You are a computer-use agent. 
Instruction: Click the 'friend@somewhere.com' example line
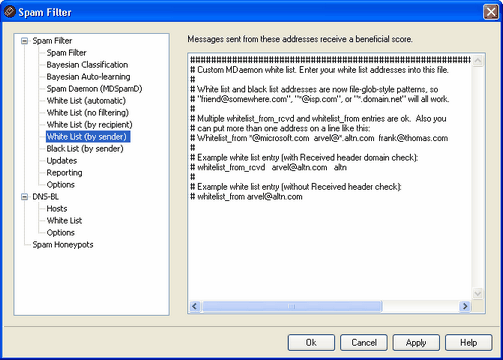[320, 99]
